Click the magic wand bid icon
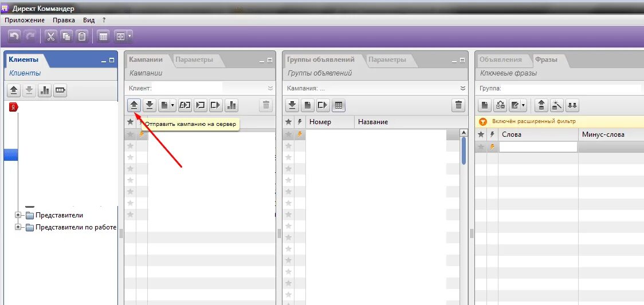 coord(556,105)
